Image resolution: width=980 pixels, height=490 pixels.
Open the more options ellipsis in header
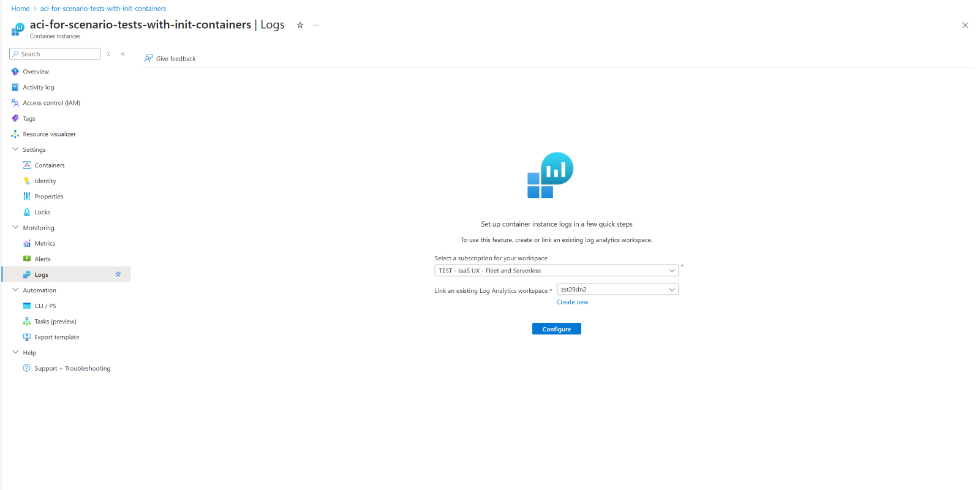(x=315, y=25)
